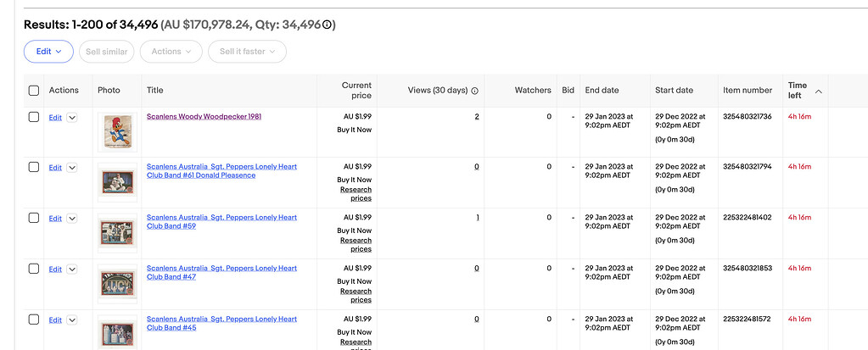The image size is (868, 350).
Task: Click the Current price column header
Action: pyautogui.click(x=356, y=91)
